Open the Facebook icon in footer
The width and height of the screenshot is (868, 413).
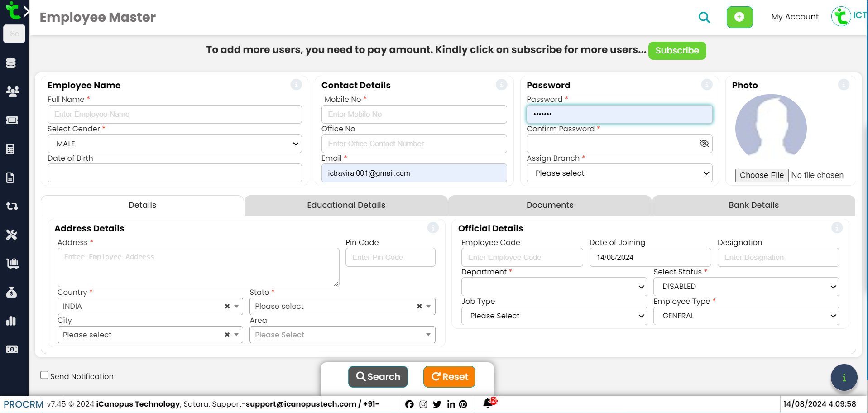pyautogui.click(x=409, y=404)
